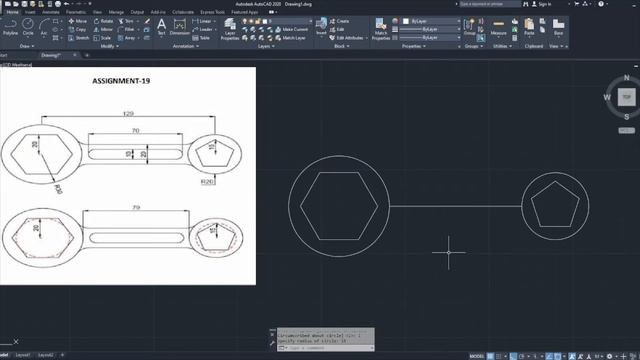Open the Layer Properties manager

230,29
